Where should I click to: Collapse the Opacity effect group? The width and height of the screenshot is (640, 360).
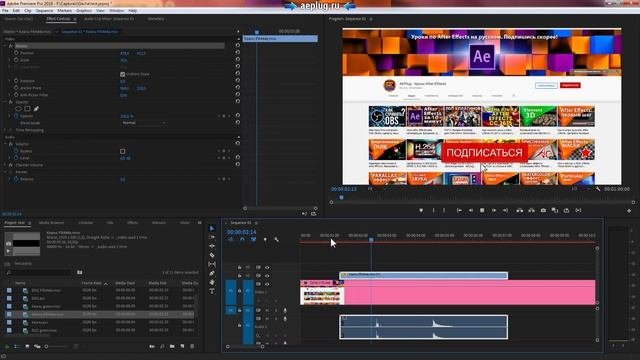5,102
